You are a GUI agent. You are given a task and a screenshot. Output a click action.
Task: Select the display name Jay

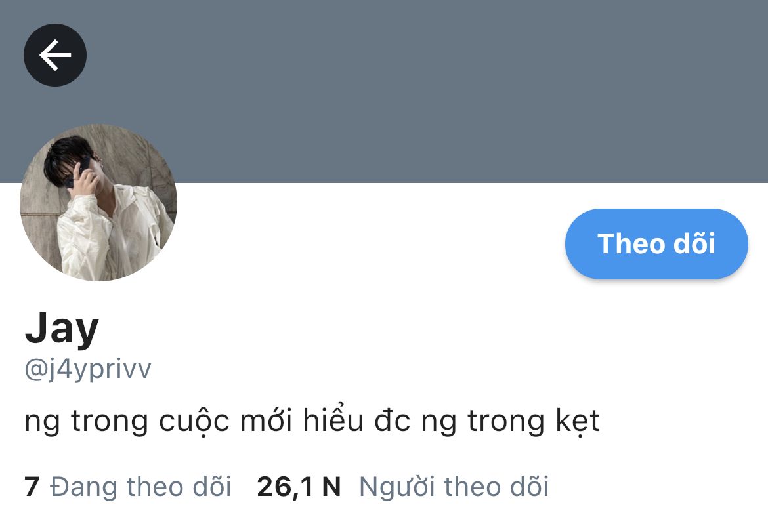tap(62, 330)
